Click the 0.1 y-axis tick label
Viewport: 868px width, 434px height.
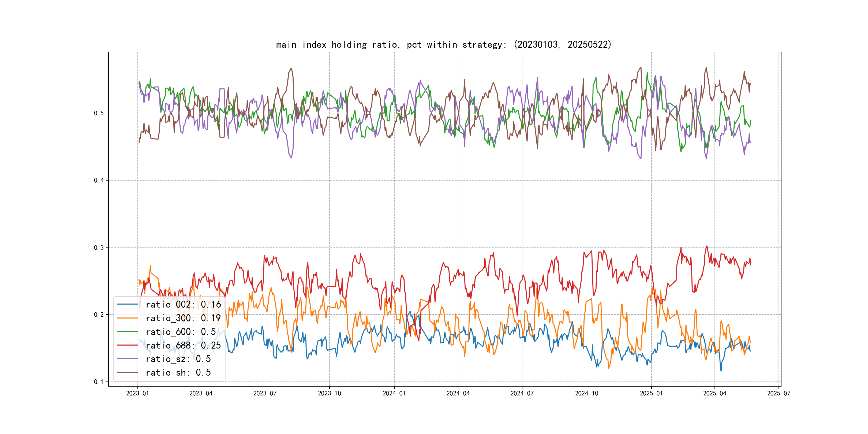99,382
